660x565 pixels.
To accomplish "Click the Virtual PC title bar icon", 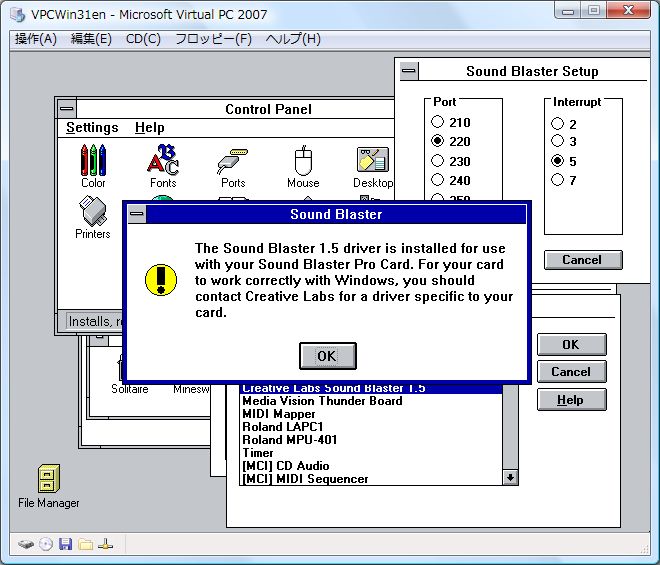I will (18, 15).
